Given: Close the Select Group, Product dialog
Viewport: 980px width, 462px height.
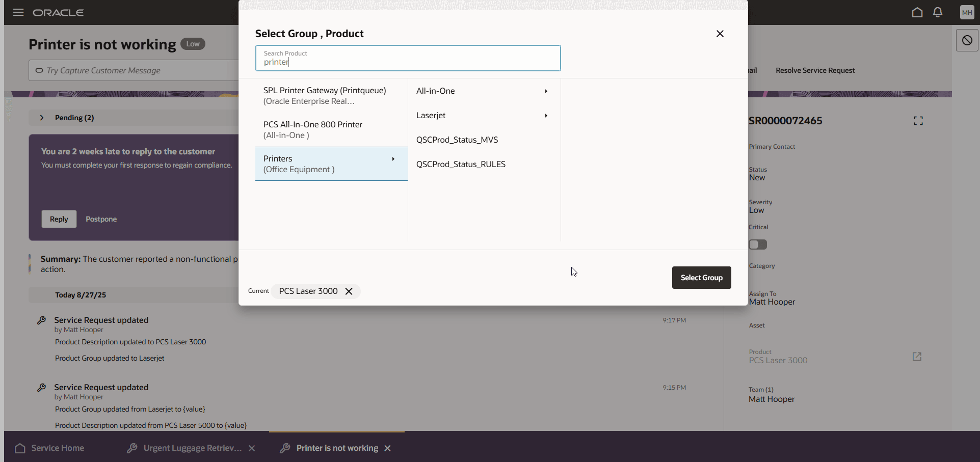Looking at the screenshot, I should point(720,34).
